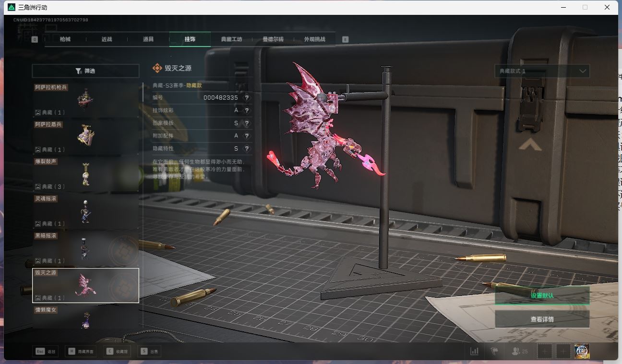The width and height of the screenshot is (622, 364).
Task: Open the 筛选 filter panel
Action: (85, 71)
